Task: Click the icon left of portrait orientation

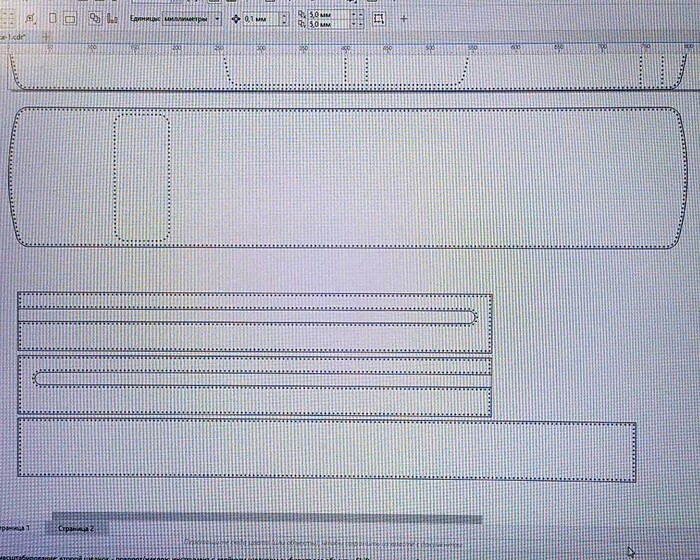Action: (30, 19)
